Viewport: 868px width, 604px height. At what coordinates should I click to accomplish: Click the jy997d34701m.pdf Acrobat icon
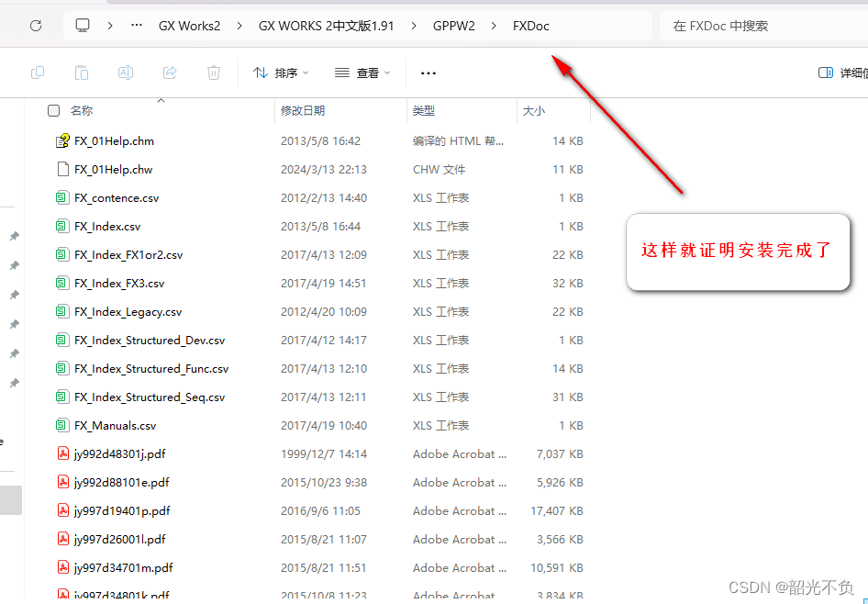click(x=63, y=567)
